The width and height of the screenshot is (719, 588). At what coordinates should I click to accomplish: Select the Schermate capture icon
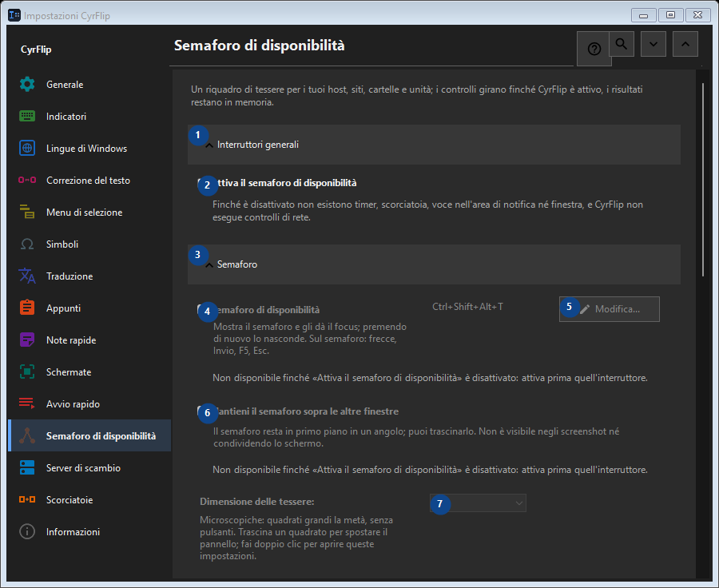[27, 371]
